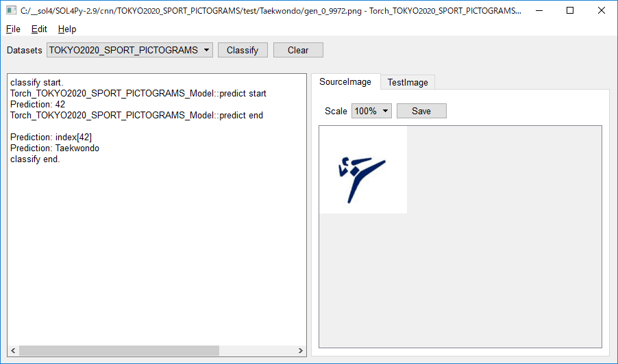Open the Scale 100% dropdown

[371, 111]
